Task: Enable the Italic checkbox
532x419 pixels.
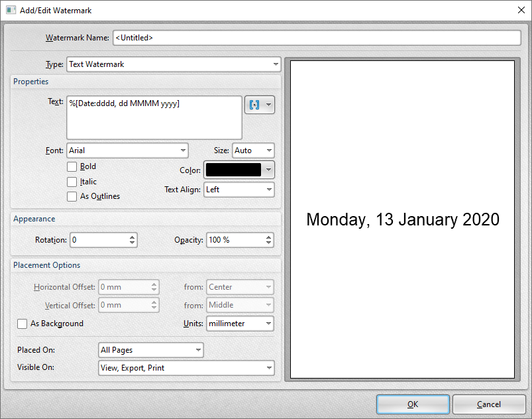Action: pyautogui.click(x=72, y=182)
